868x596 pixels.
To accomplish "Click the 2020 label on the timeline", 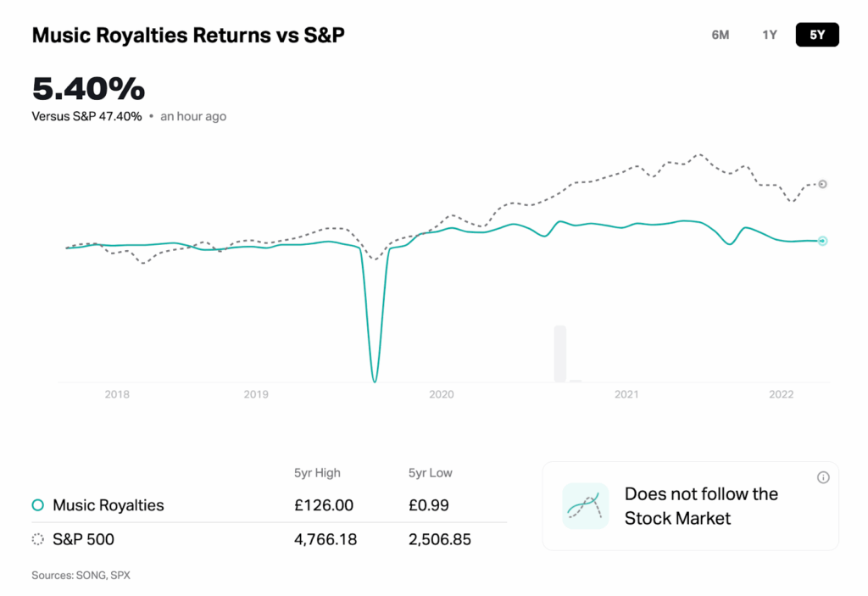I will (x=442, y=394).
